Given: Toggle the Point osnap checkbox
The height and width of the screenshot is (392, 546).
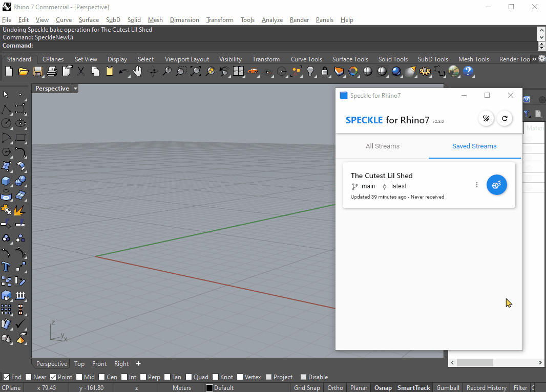Looking at the screenshot, I should [x=53, y=377].
